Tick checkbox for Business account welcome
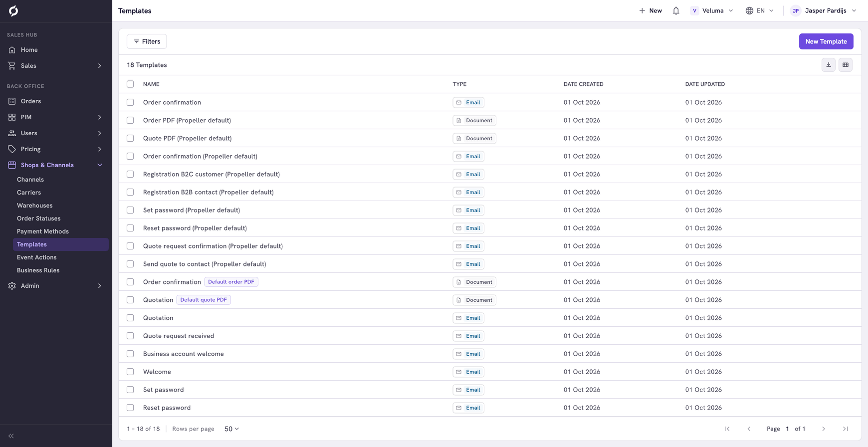 130,354
